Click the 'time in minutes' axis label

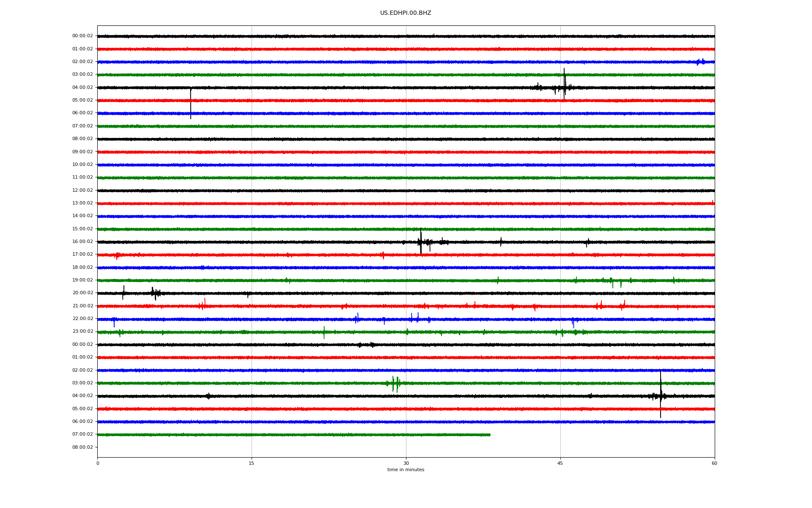click(406, 470)
